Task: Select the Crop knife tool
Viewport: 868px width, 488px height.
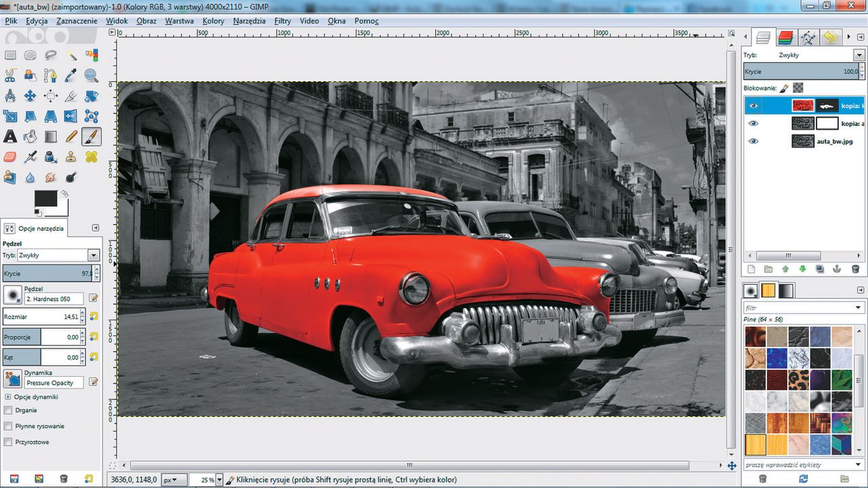Action: tap(71, 96)
